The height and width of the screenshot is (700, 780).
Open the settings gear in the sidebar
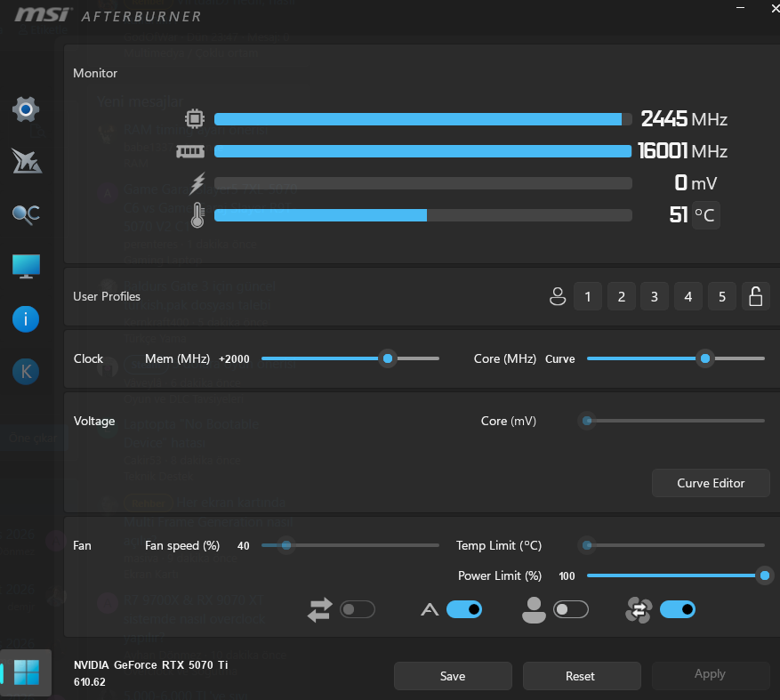(26, 109)
